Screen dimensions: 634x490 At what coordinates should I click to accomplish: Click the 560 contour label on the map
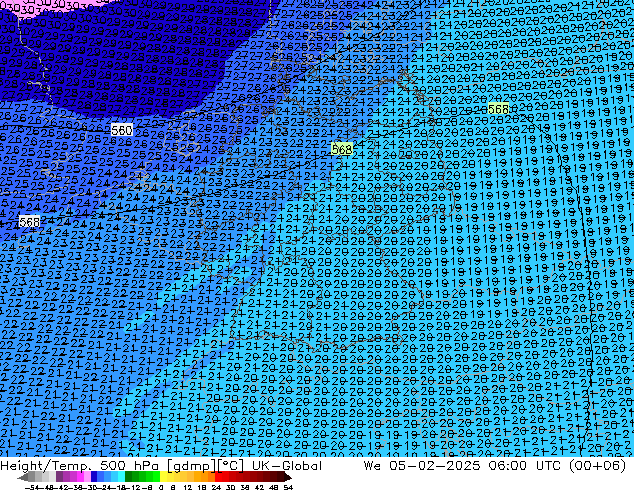pyautogui.click(x=122, y=130)
